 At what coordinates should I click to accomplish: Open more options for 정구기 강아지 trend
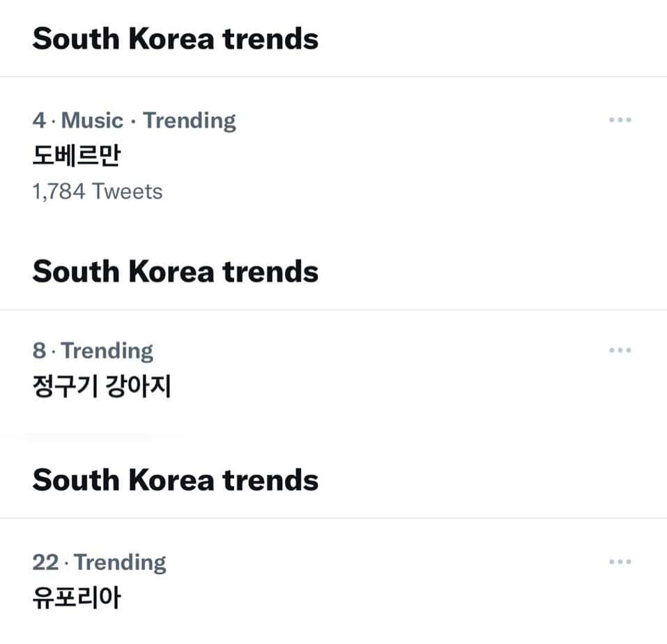(620, 350)
